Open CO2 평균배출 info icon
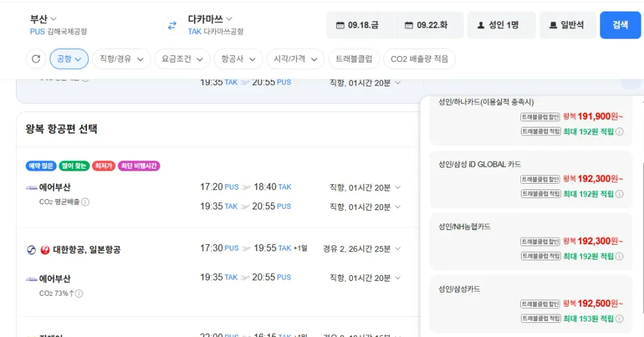Viewport: 644px width, 337px height. (x=85, y=202)
